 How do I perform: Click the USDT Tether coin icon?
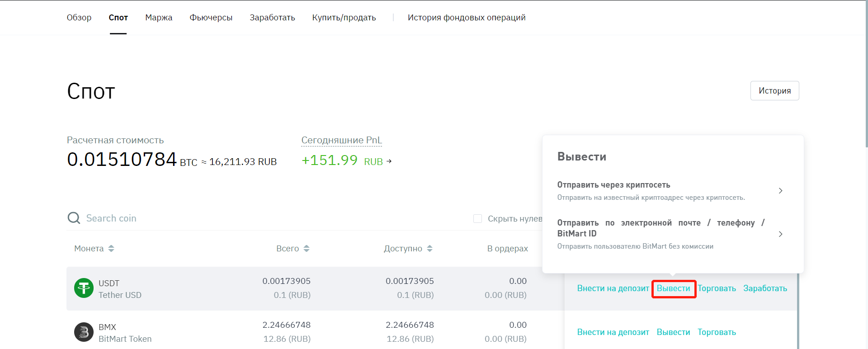[84, 288]
